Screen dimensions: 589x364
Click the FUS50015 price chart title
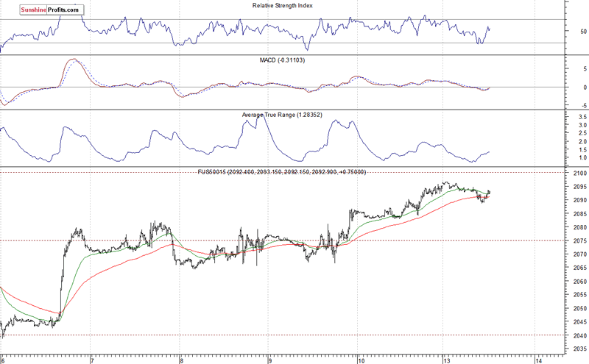pyautogui.click(x=282, y=172)
